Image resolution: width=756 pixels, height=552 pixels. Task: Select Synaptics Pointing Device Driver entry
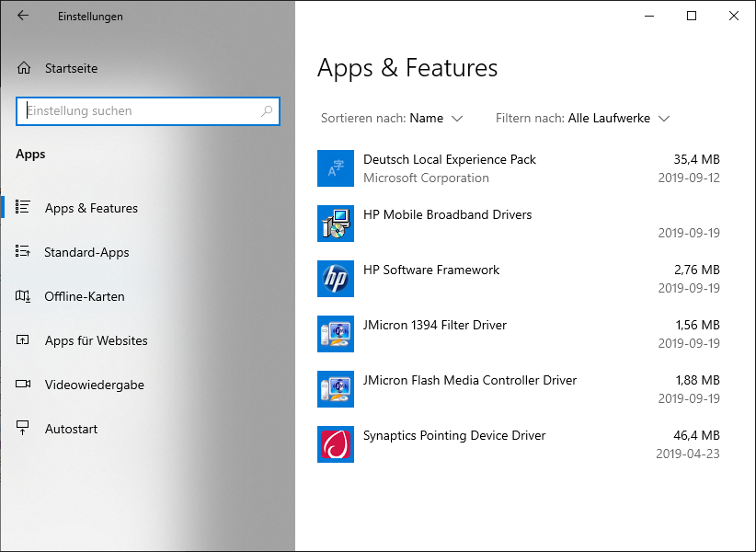pos(519,444)
